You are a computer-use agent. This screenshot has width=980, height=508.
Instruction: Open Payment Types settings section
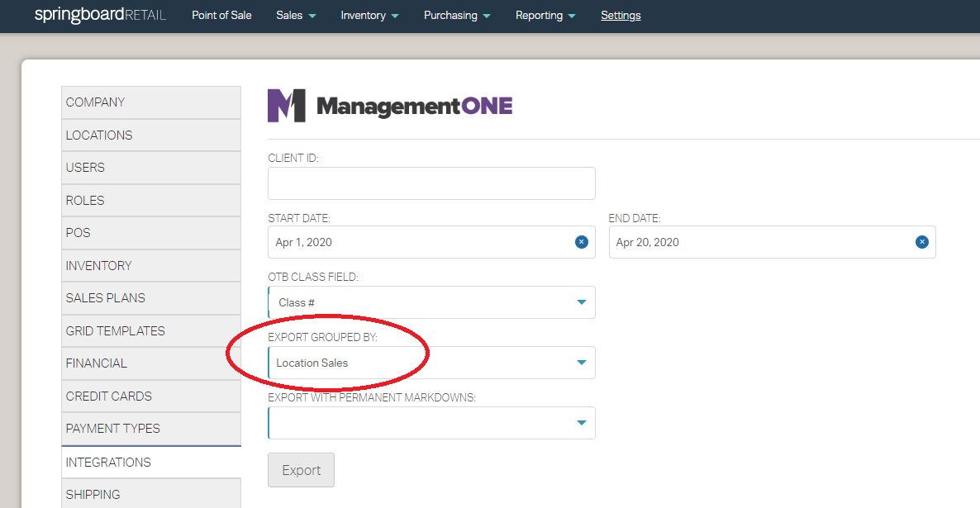tap(150, 429)
